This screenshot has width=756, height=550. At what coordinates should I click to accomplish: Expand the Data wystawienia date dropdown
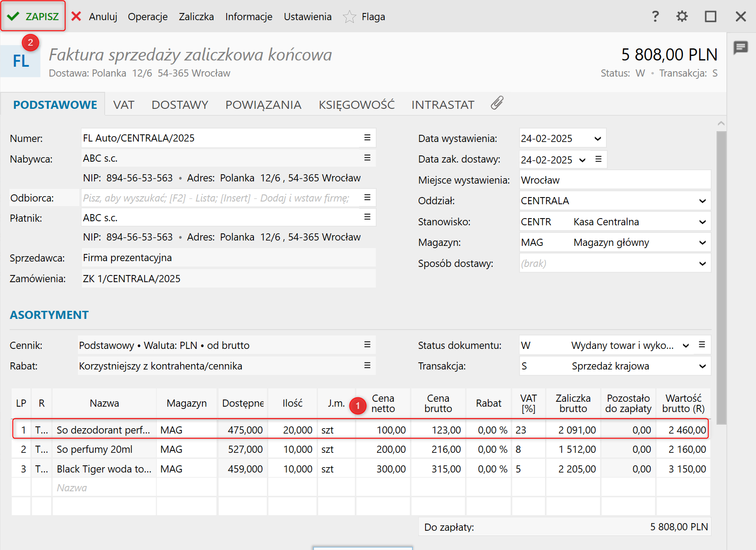(597, 138)
